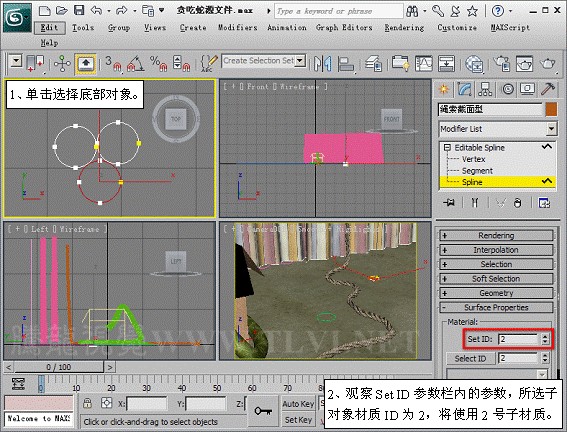Open the Layer Manager icon
Screen dimensions: 567x432
[x=374, y=64]
